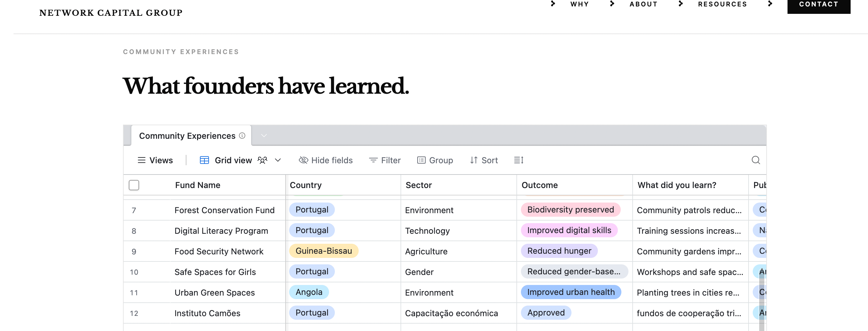Expand the Grid view dropdown chevron
Image resolution: width=868 pixels, height=331 pixels.
pos(278,160)
